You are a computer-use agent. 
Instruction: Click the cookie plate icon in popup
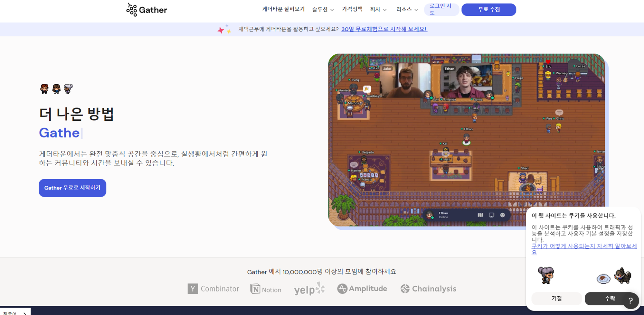pos(603,278)
